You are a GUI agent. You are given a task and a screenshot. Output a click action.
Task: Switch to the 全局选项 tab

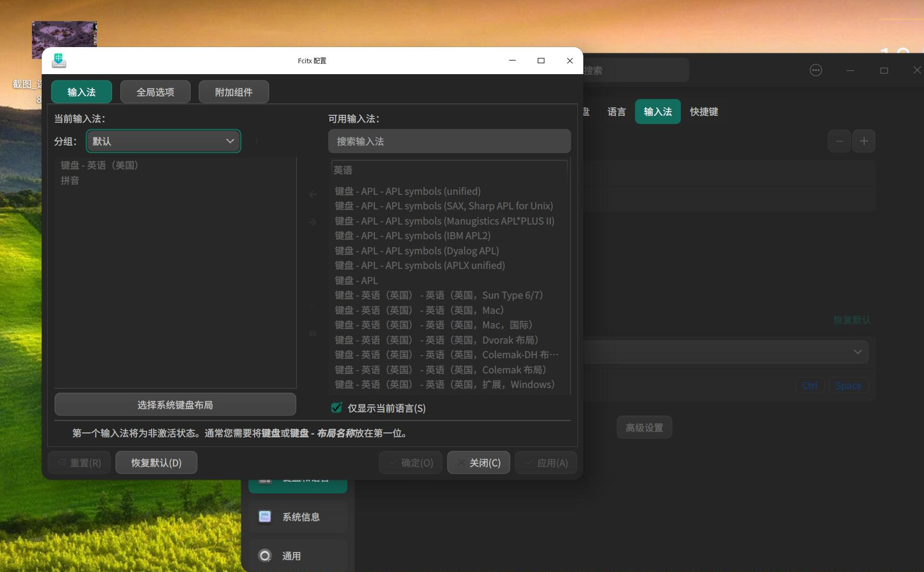[155, 91]
